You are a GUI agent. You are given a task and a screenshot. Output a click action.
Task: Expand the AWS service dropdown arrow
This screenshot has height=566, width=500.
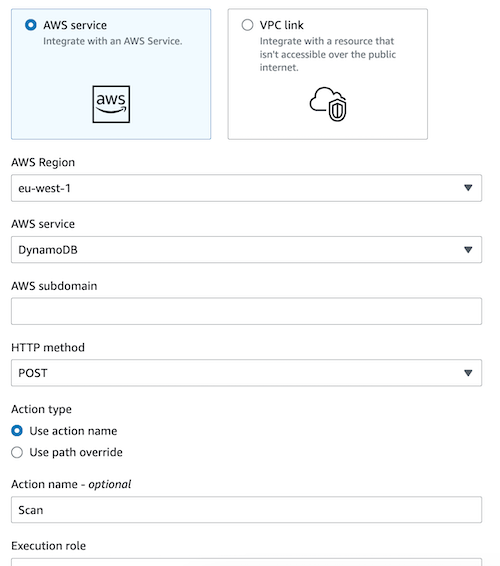pyautogui.click(x=468, y=249)
